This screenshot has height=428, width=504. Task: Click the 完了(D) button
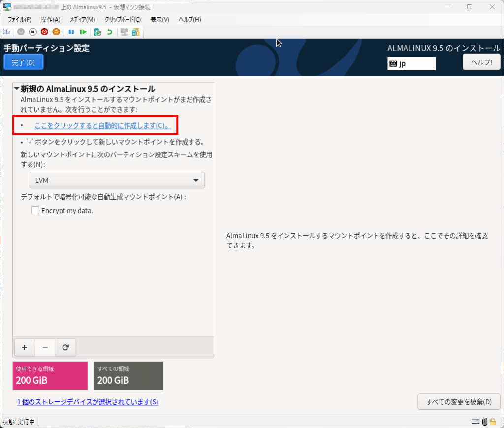[x=24, y=62]
